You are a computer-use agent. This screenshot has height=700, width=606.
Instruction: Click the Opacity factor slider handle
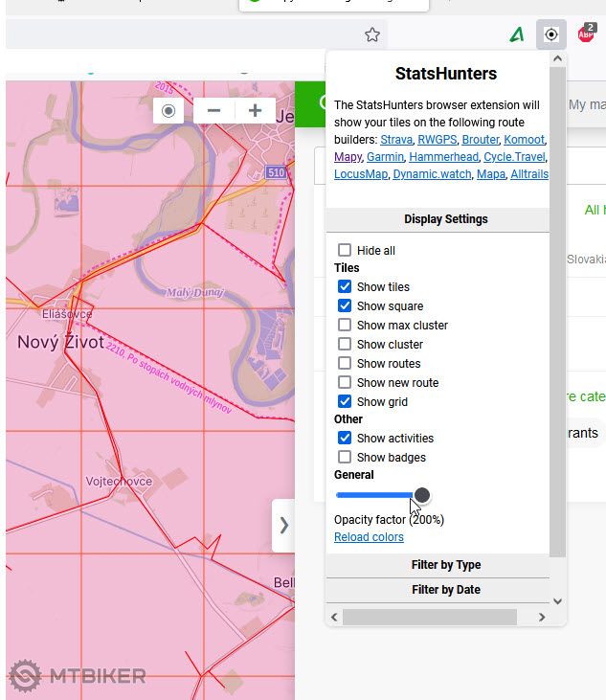[x=421, y=495]
